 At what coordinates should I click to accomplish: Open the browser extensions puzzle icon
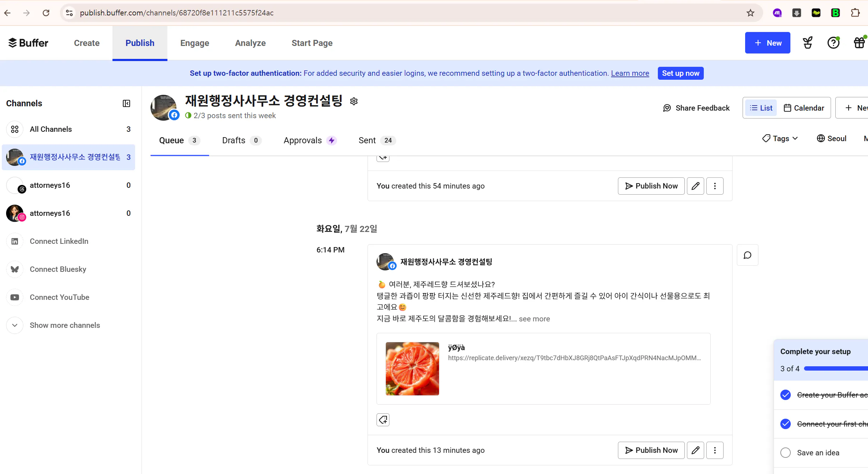click(855, 13)
